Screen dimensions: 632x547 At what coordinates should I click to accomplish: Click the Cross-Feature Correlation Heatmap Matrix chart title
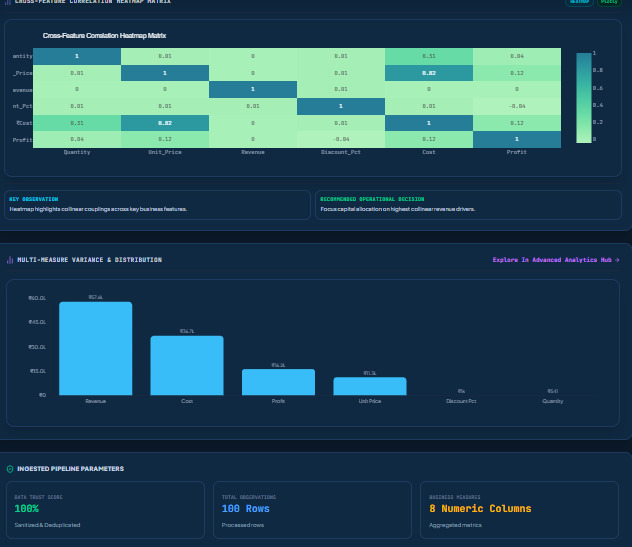pyautogui.click(x=104, y=35)
